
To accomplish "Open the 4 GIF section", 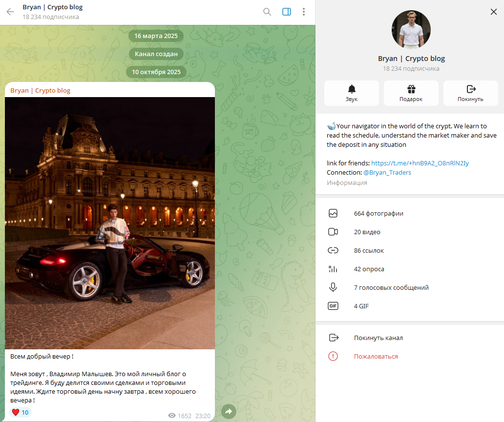I will 361,306.
